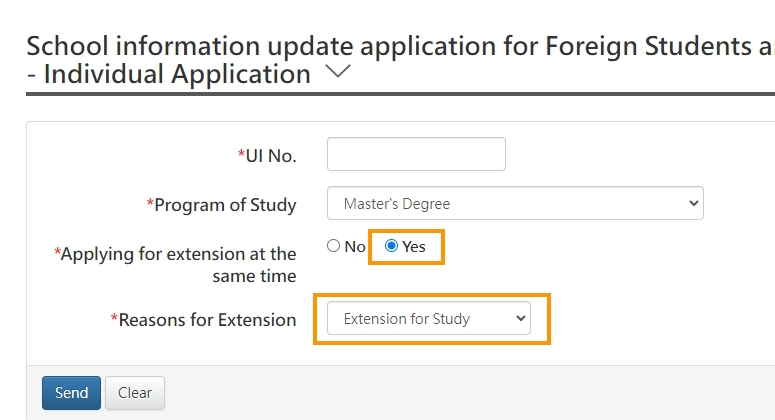Click the School information update heading
This screenshot has height=420, width=775.
(x=400, y=46)
